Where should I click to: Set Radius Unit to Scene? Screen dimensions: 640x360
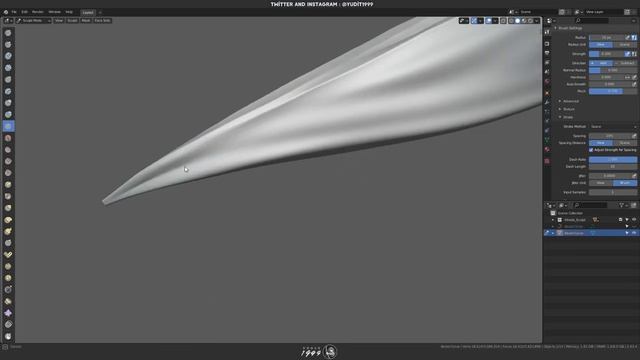(625, 45)
